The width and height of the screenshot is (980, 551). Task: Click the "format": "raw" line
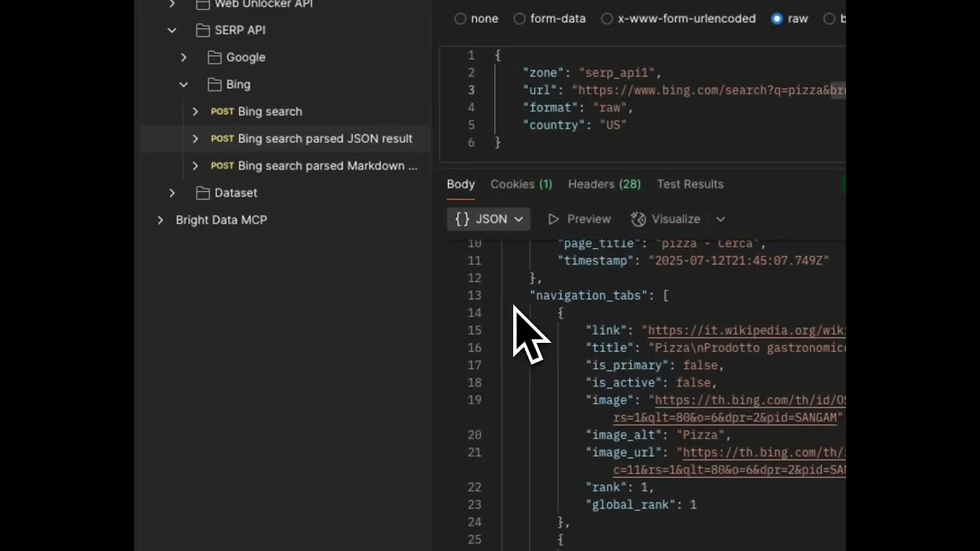[x=578, y=108]
